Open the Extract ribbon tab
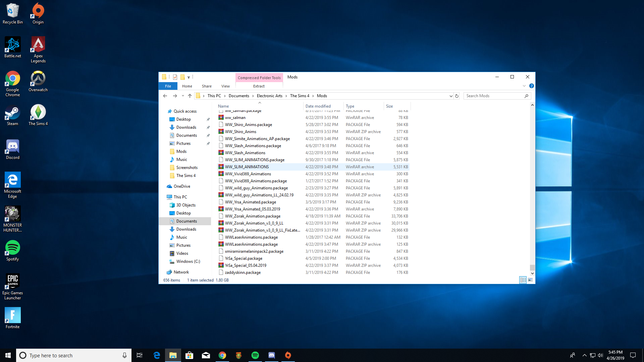Viewport: 644px width, 362px height. [259, 86]
